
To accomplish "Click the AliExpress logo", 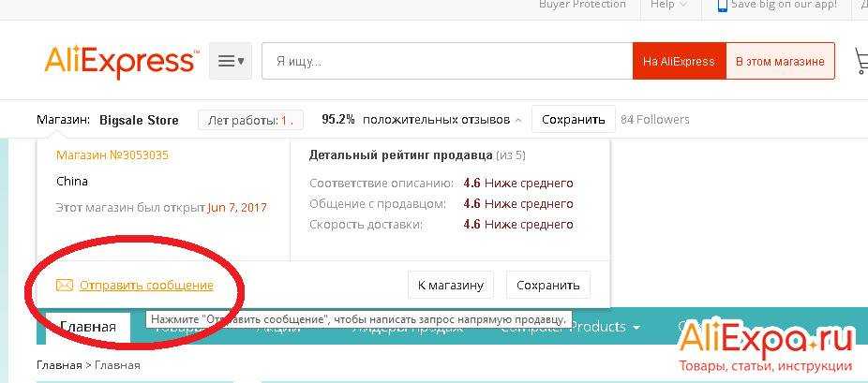I will (x=121, y=62).
